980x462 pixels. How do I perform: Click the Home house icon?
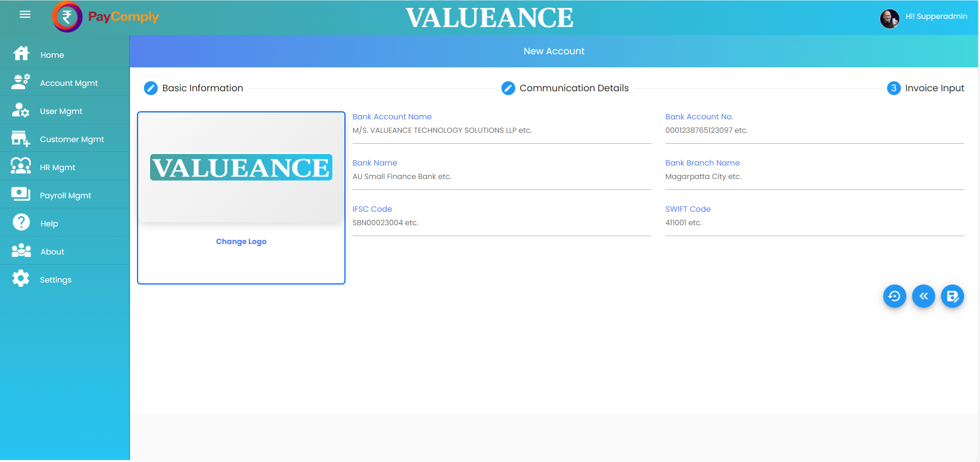(x=21, y=53)
